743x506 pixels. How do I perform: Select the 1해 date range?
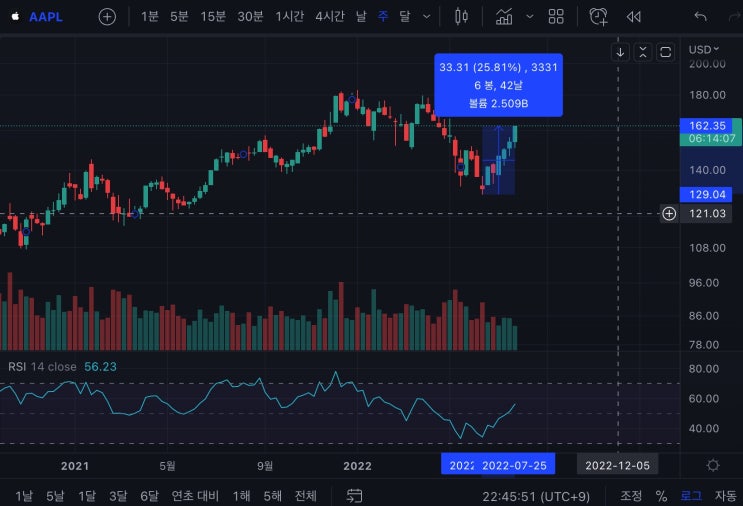(x=241, y=496)
